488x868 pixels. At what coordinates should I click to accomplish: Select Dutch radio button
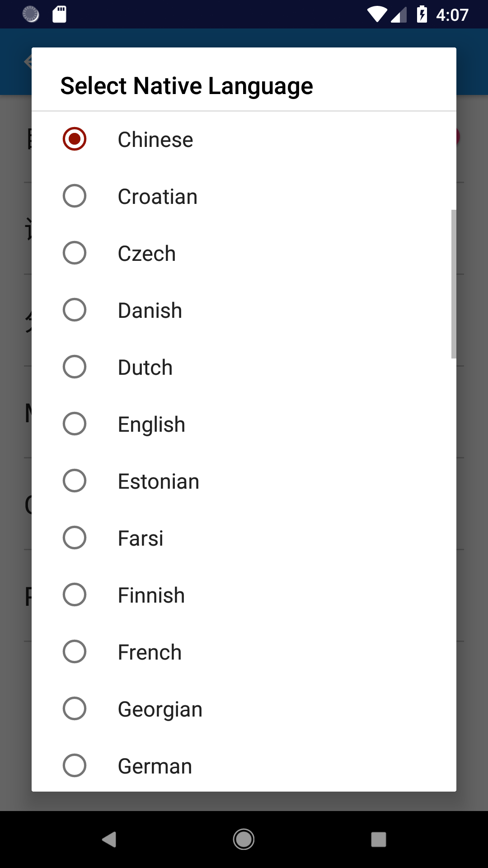pos(244,367)
